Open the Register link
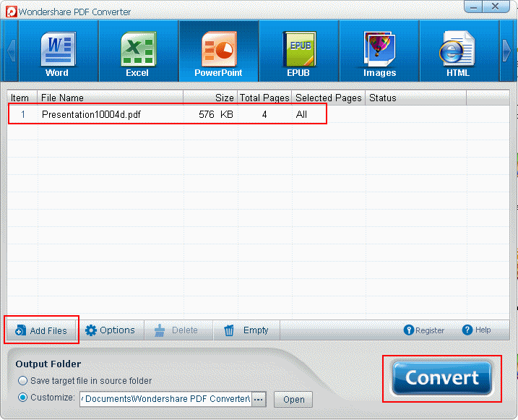Viewport: 518px width, 420px height. point(424,330)
